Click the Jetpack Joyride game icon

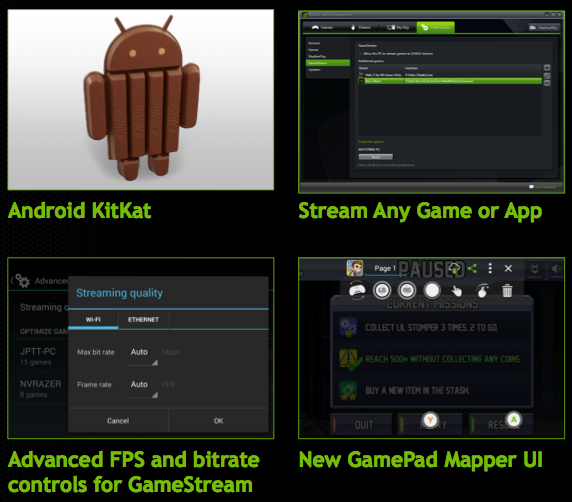(355, 268)
